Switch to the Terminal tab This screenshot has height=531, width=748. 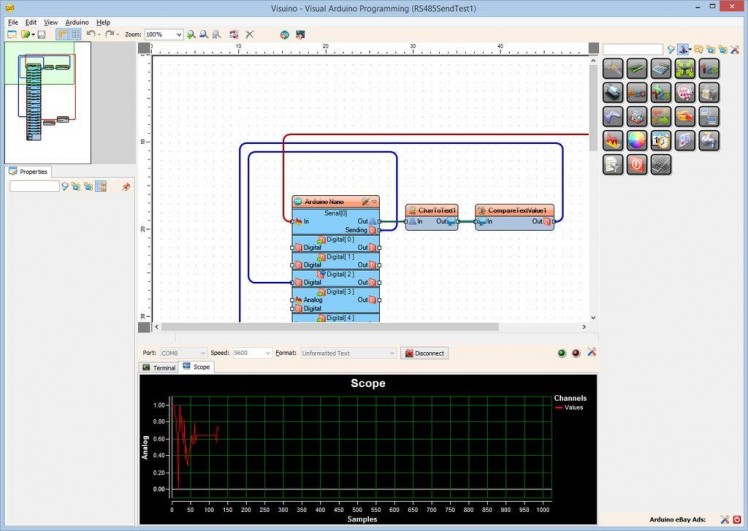[159, 367]
